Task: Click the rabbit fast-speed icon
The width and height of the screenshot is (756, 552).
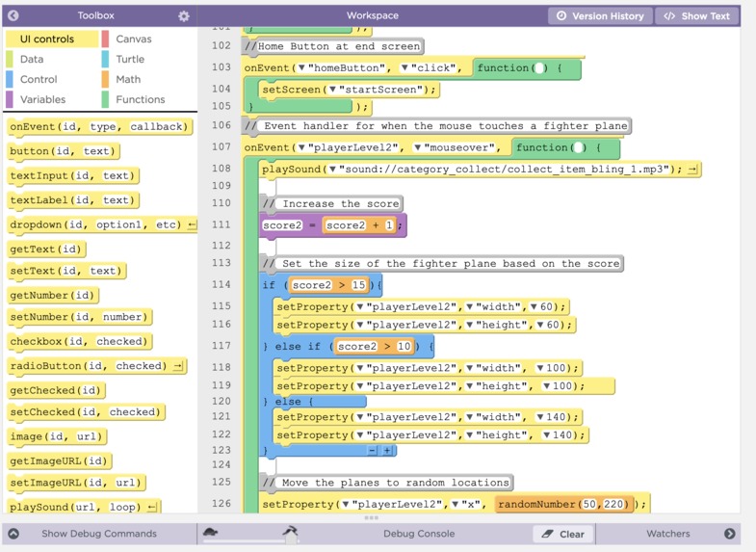Action: coord(290,531)
